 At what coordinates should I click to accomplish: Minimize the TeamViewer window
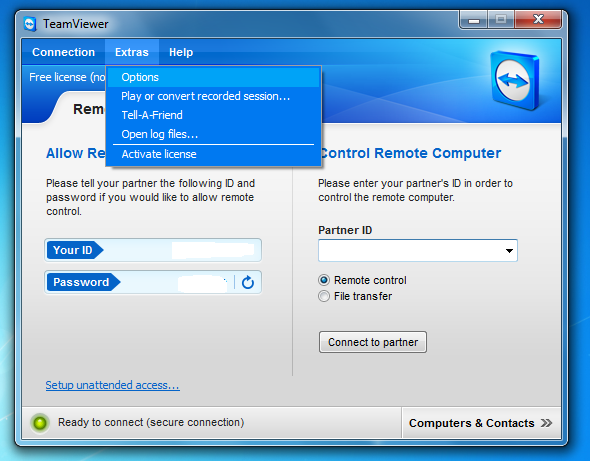[474, 20]
